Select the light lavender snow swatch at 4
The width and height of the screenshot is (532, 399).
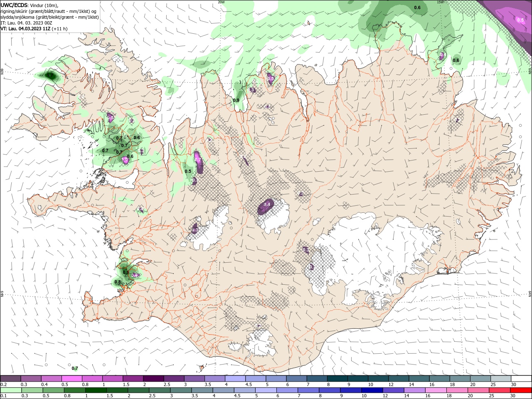point(234,378)
